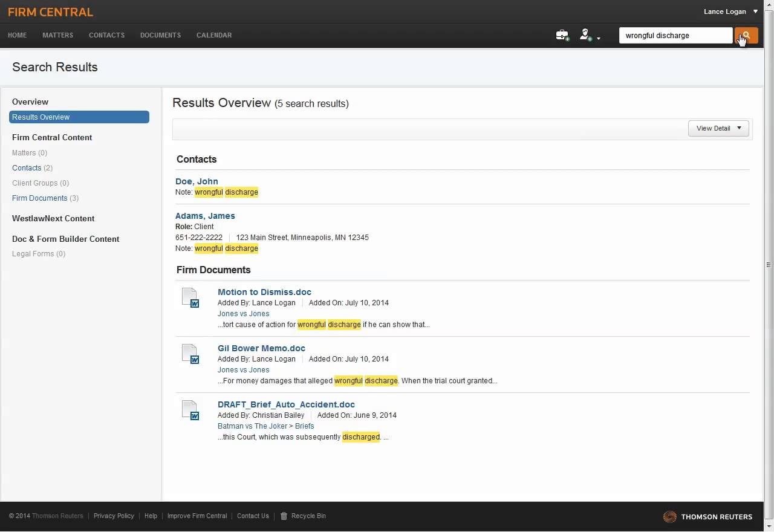Click into the wrongful discharge search field
This screenshot has width=774, height=532.
point(675,36)
